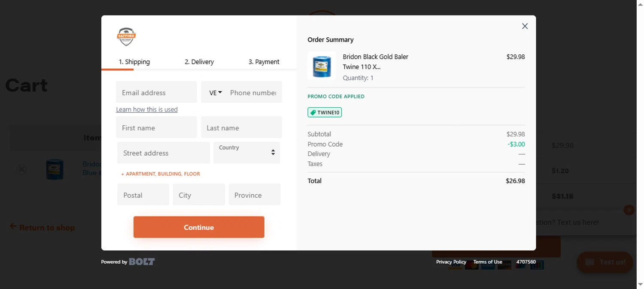Open the Country dropdown
Image resolution: width=644 pixels, height=289 pixels.
[x=246, y=153]
